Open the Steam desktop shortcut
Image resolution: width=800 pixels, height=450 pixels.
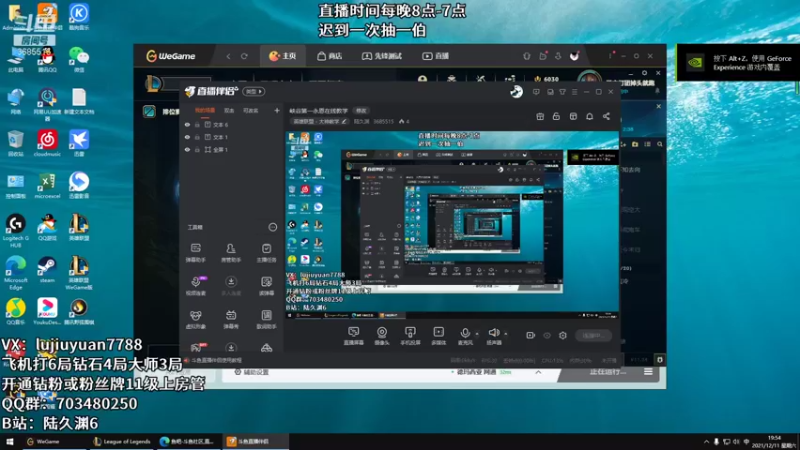47,269
